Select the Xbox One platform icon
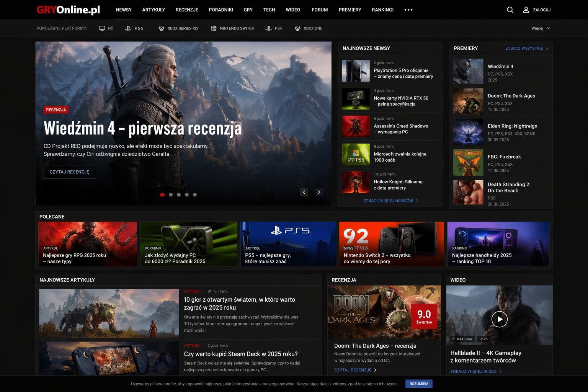Screen dimensions: 588x392 click(297, 28)
